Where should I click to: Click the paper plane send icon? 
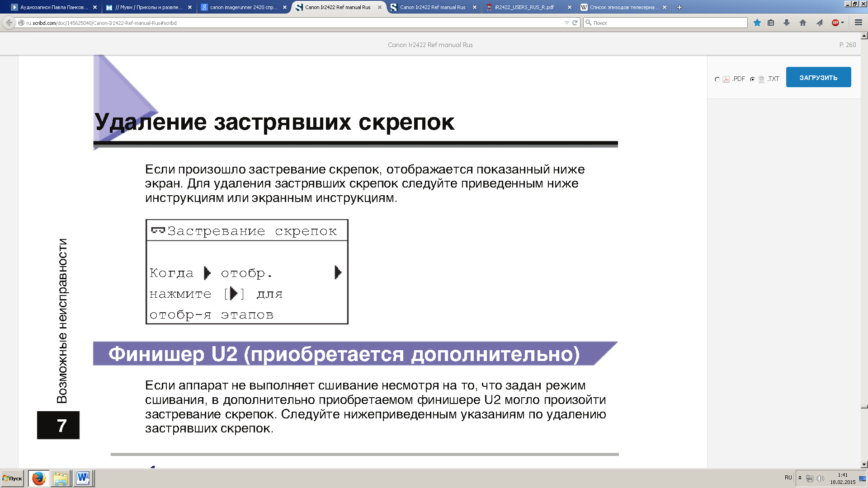click(x=819, y=23)
